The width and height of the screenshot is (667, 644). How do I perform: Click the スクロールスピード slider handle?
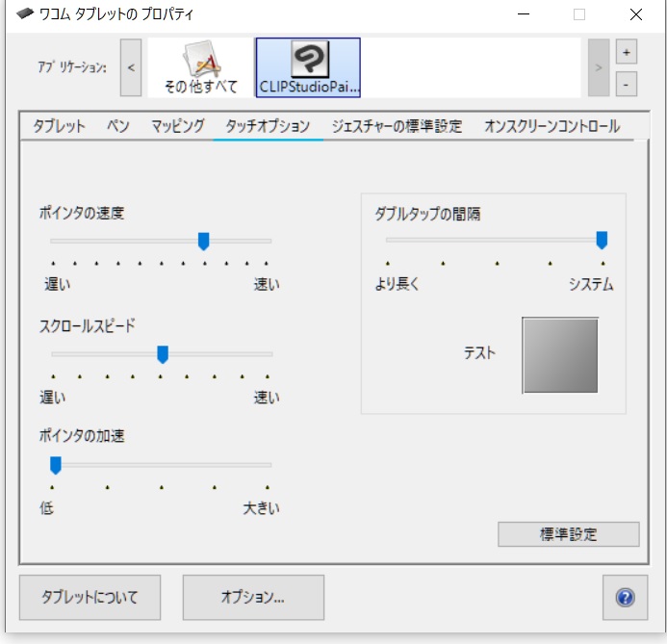tap(163, 354)
